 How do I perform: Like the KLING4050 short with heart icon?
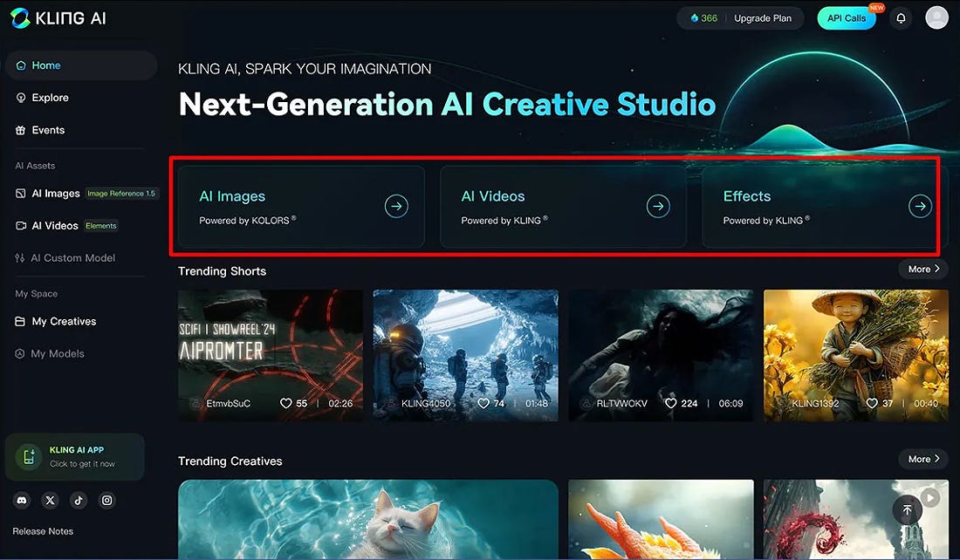coord(483,403)
